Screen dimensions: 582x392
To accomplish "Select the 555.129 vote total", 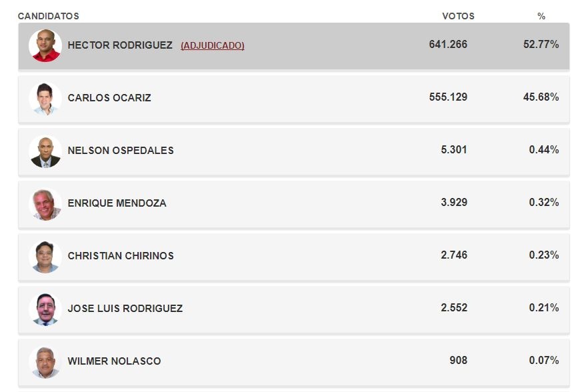I will [x=448, y=97].
